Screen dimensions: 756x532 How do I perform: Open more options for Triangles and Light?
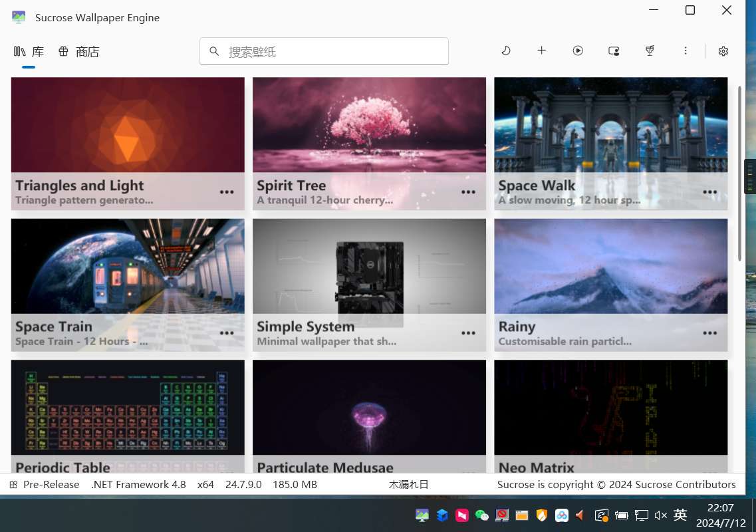[x=227, y=192]
